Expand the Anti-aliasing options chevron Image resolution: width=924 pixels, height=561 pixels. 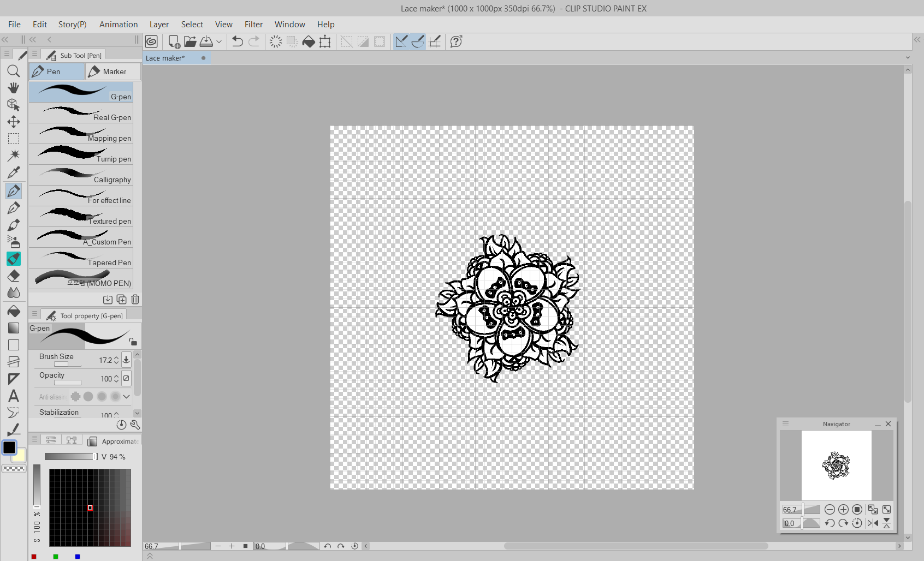[x=127, y=397]
